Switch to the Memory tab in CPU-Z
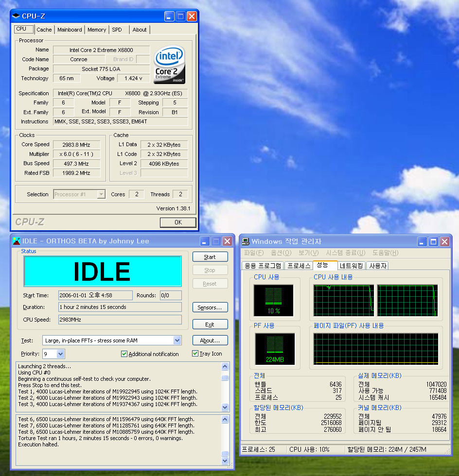The height and width of the screenshot is (476, 459). 97,30
